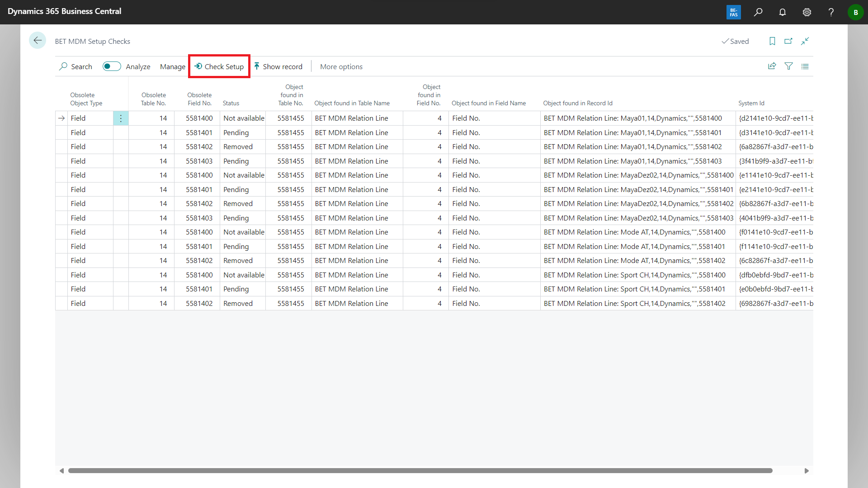Open the Manage menu

(x=173, y=66)
